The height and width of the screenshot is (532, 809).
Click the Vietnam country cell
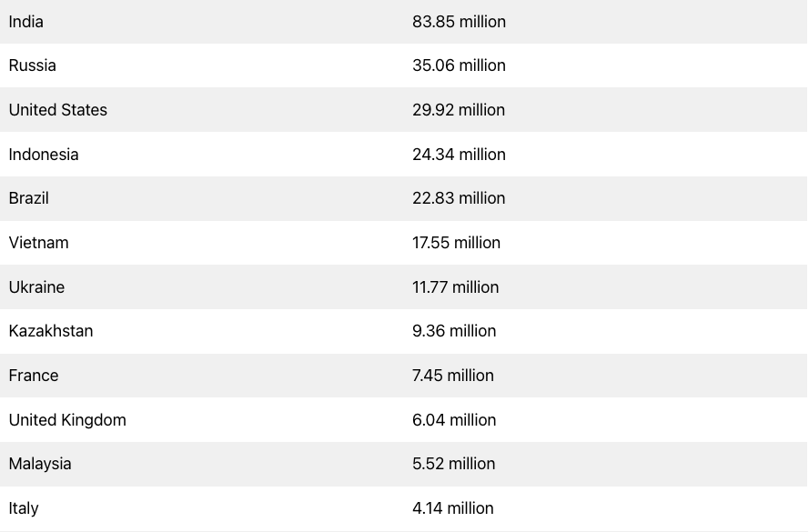point(38,242)
